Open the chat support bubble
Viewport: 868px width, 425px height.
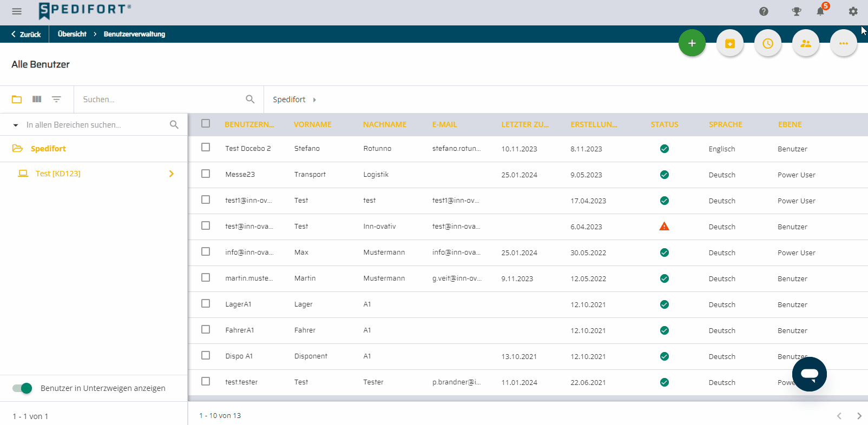click(810, 374)
